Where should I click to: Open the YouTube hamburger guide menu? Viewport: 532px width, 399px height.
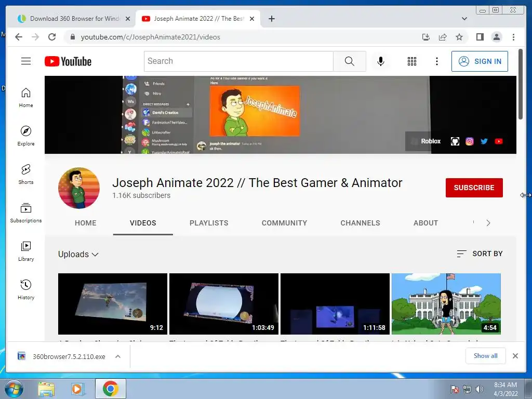click(26, 61)
